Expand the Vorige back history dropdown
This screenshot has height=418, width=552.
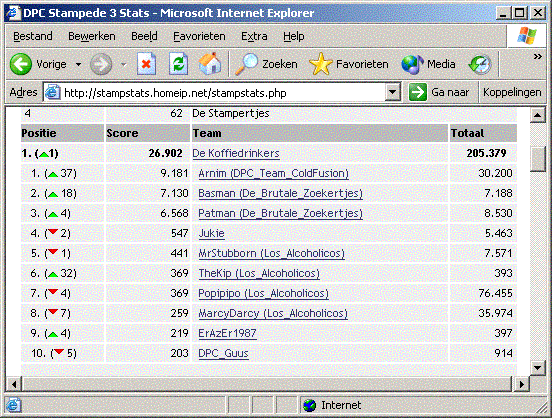[78, 64]
